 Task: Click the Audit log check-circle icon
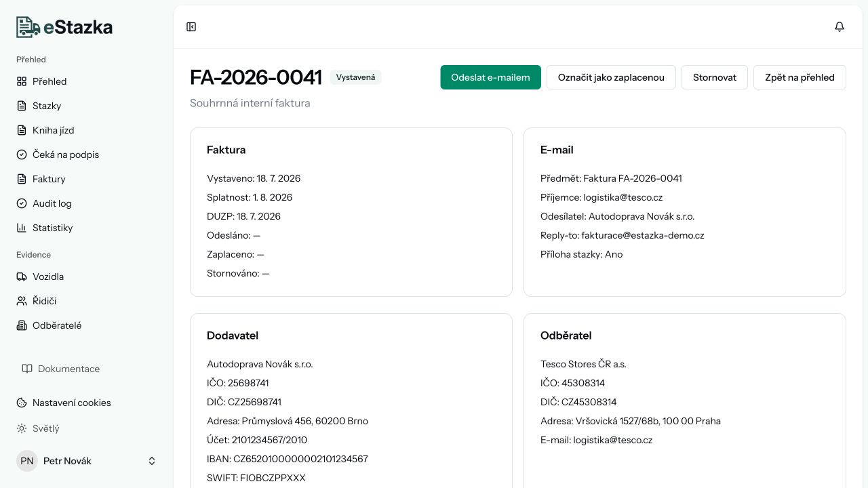(x=21, y=203)
